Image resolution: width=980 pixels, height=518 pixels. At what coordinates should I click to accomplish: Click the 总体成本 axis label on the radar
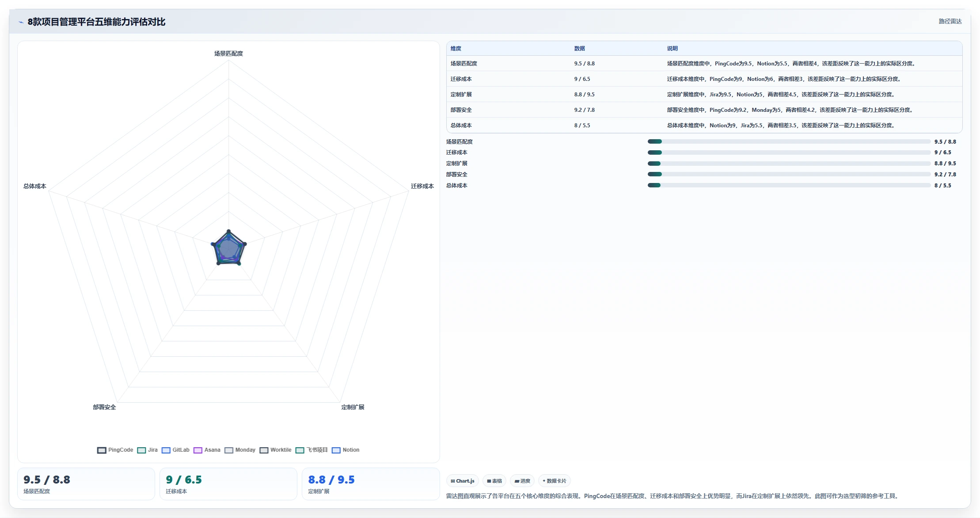click(35, 186)
